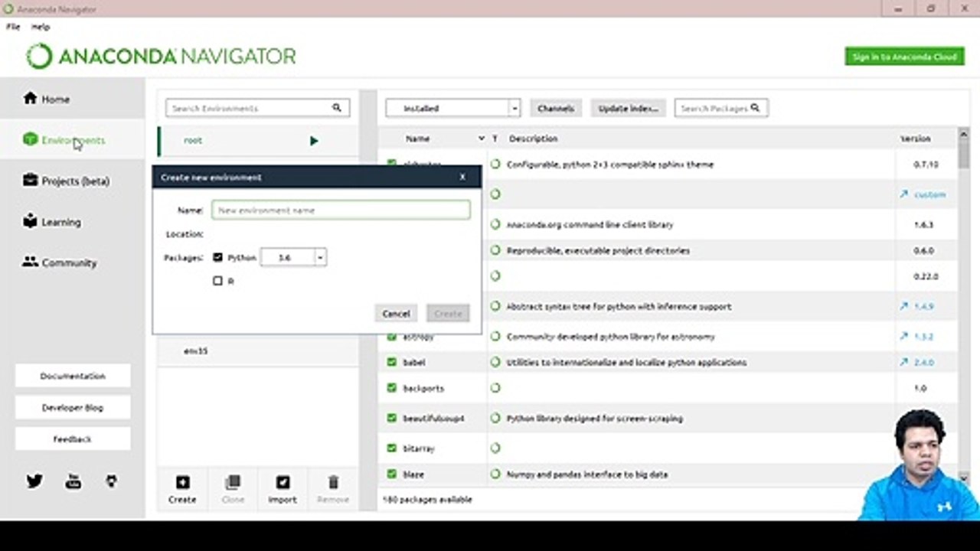
Task: Click status circle in the beautifulsoup4 row
Action: coord(495,419)
